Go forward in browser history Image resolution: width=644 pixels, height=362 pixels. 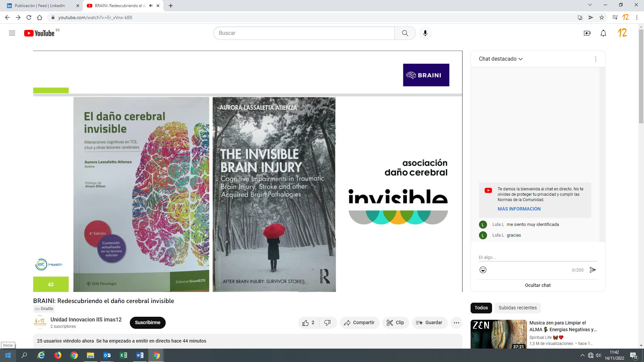pos(18,17)
